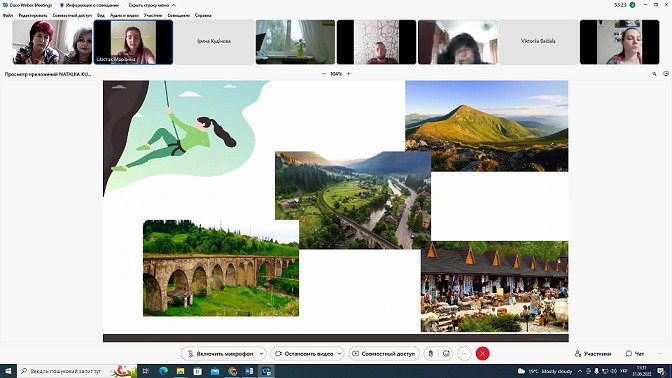Show hidden system tray icons

pyautogui.click(x=580, y=371)
